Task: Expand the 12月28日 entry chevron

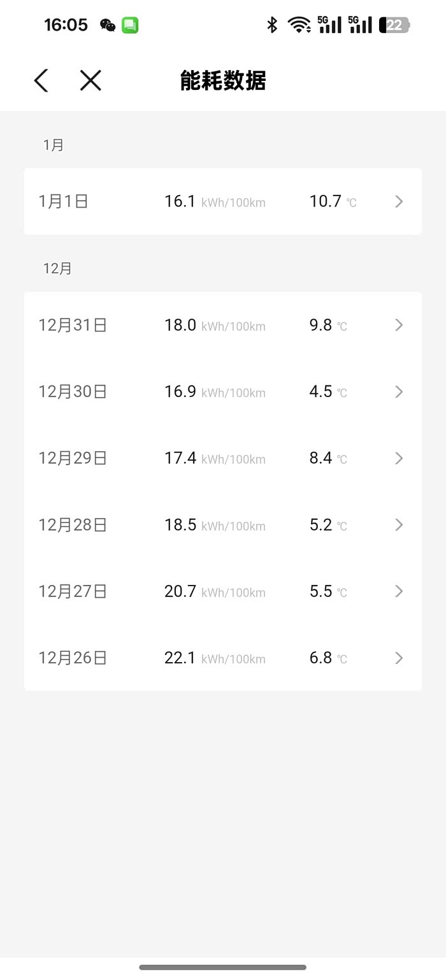Action: point(399,524)
